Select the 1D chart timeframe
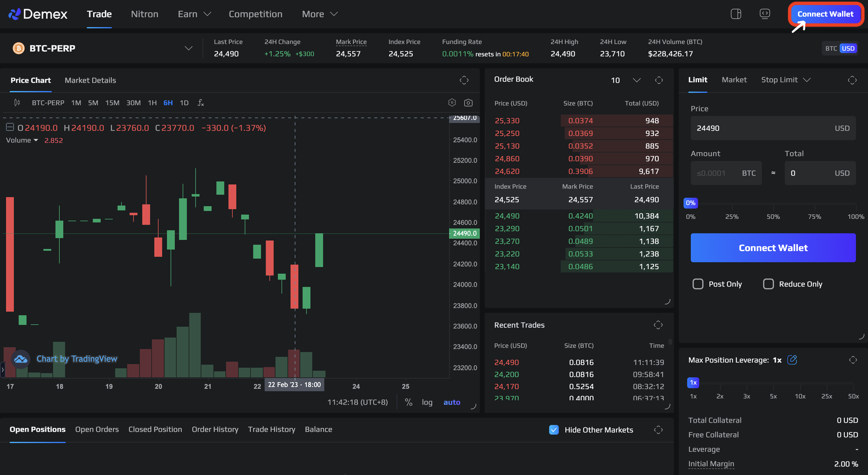 [x=184, y=103]
